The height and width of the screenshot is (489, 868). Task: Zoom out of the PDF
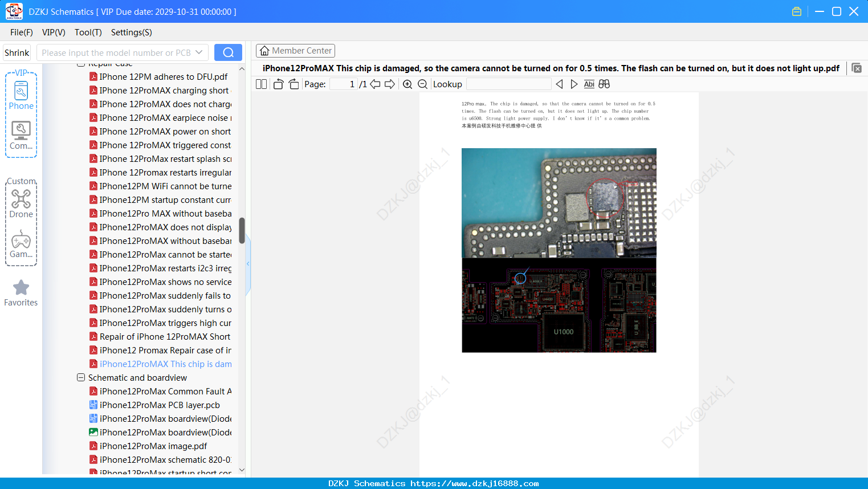click(422, 84)
